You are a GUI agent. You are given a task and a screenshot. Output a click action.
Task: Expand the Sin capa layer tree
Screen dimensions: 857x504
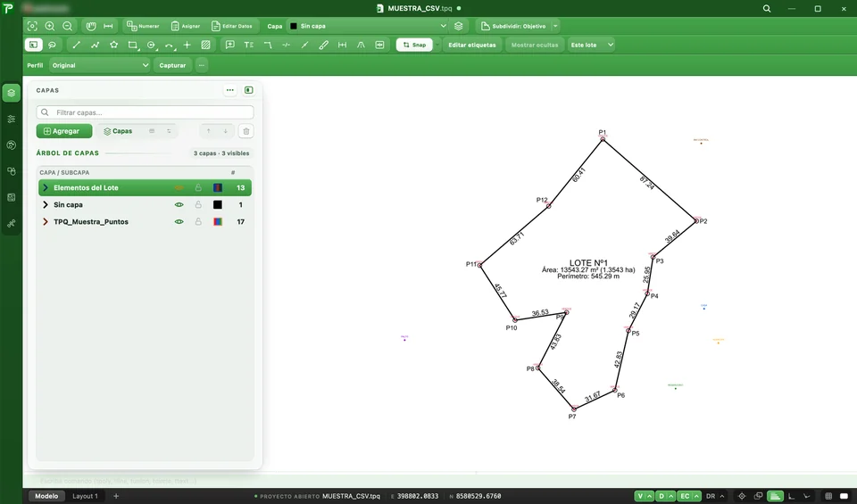tap(46, 205)
